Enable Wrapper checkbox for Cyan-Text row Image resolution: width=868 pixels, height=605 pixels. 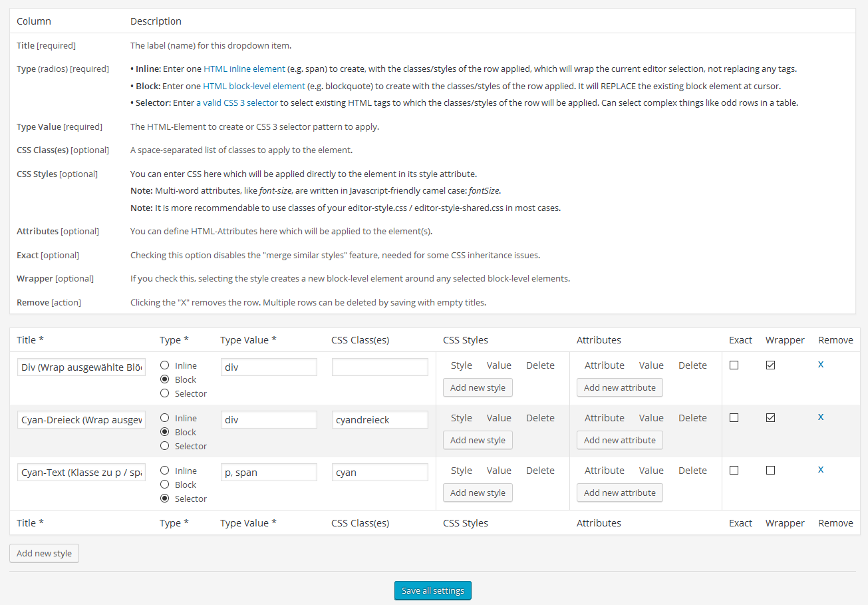pyautogui.click(x=770, y=471)
